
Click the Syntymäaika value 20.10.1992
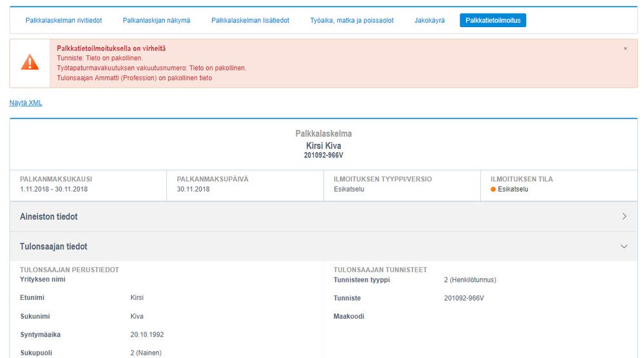click(x=147, y=335)
